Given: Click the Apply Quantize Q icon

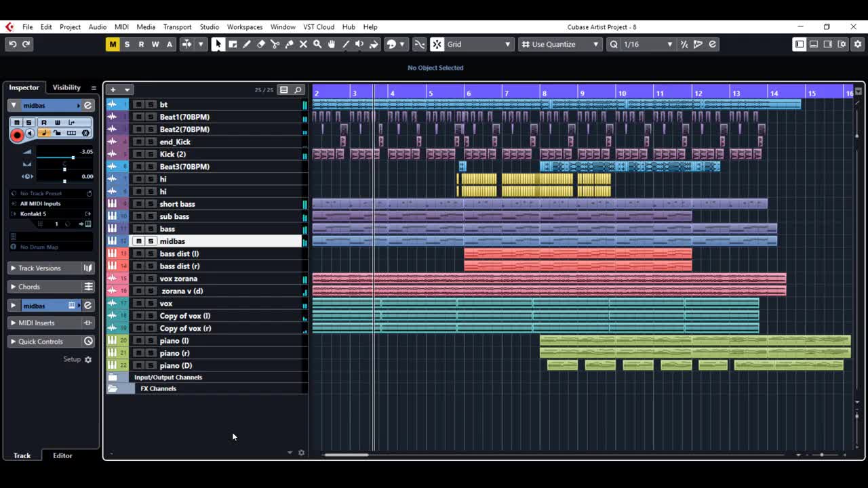Looking at the screenshot, I should point(614,44).
